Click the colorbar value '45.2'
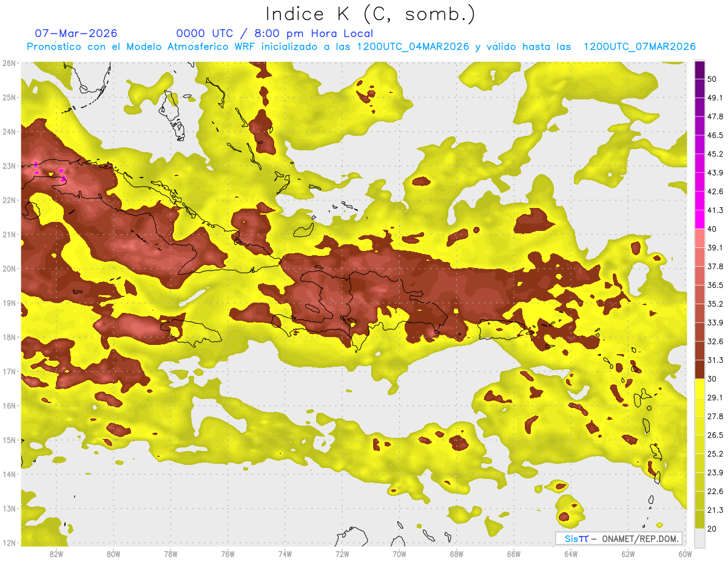This screenshot has width=728, height=562. coord(715,154)
